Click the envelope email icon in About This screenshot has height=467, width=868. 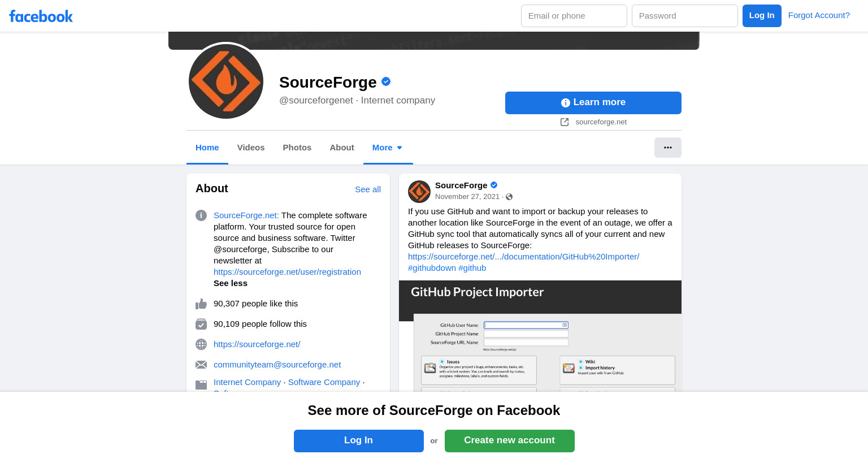(201, 365)
